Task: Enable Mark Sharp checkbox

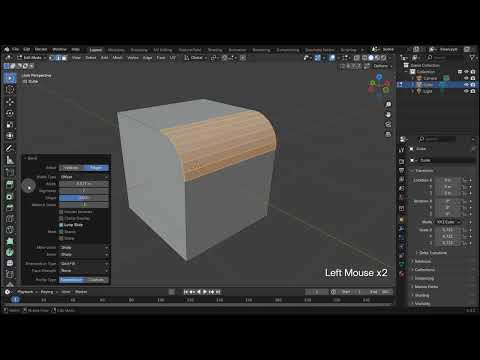Action: pyautogui.click(x=61, y=238)
